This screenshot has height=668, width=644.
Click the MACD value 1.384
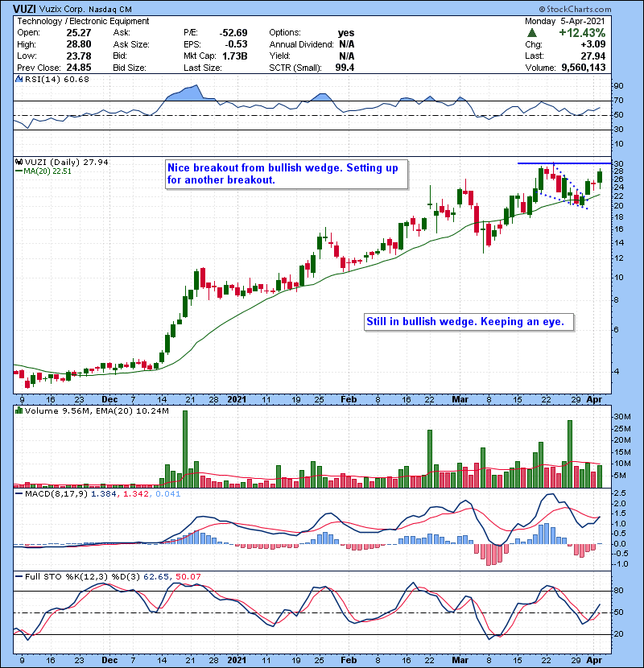(103, 494)
